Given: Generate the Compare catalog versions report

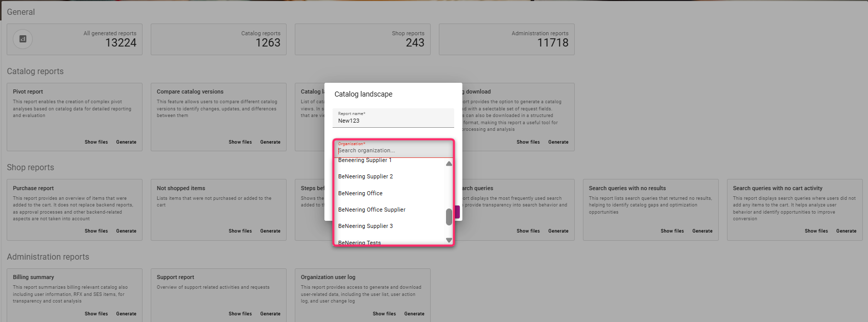Looking at the screenshot, I should (270, 142).
